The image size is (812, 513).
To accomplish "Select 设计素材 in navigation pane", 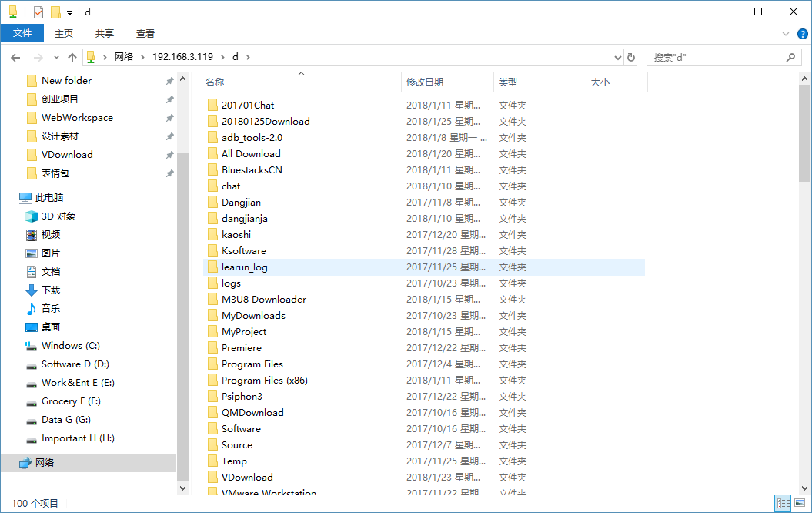I will click(x=60, y=136).
